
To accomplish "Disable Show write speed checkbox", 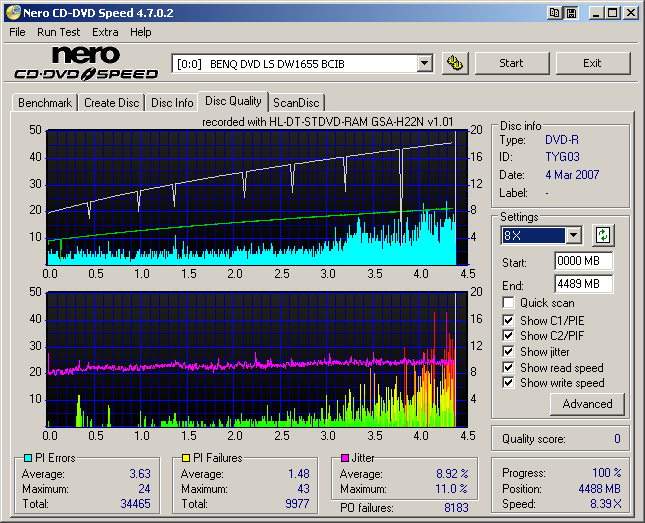I will point(509,383).
